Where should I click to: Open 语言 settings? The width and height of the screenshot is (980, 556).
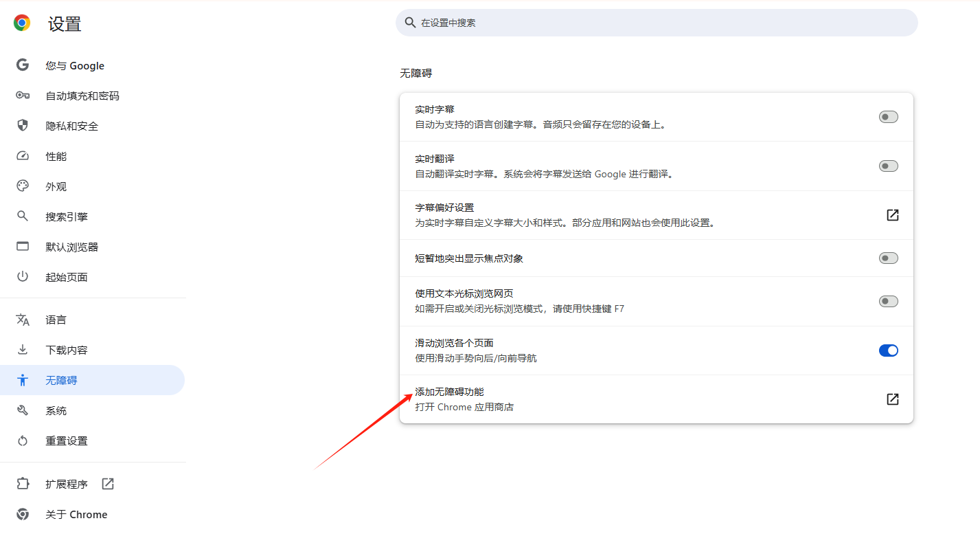pyautogui.click(x=93, y=320)
